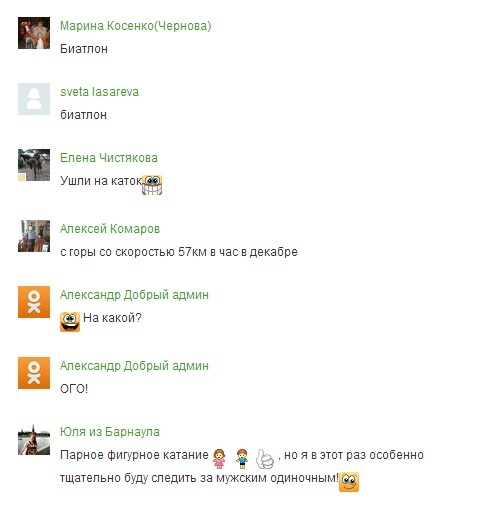Click sveta lasareva's default gray avatar
The height and width of the screenshot is (510, 489).
click(34, 99)
